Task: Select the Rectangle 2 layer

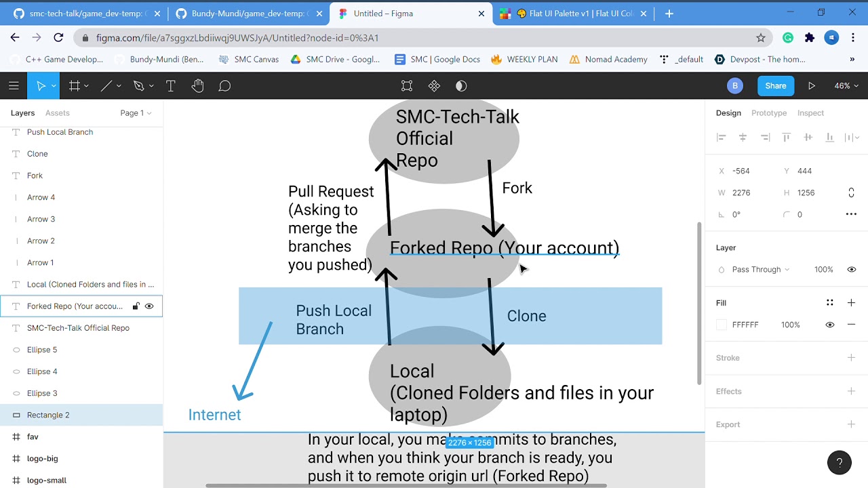Action: [x=81, y=415]
